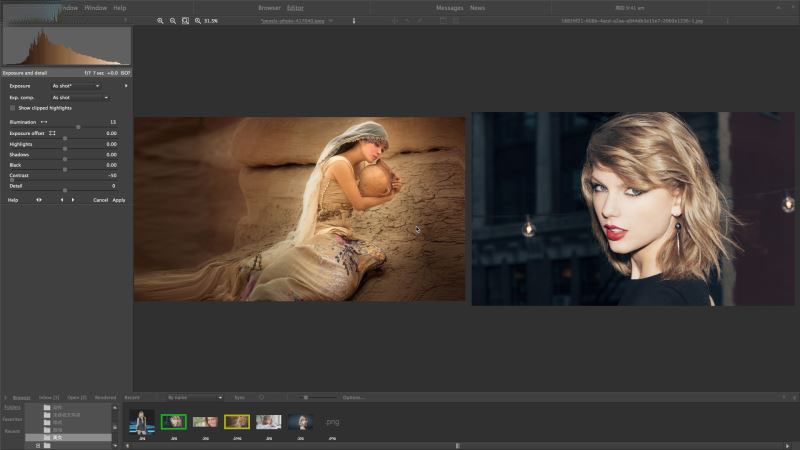Click the zoom in magnifier icon
This screenshot has width=800, height=450.
coord(160,21)
